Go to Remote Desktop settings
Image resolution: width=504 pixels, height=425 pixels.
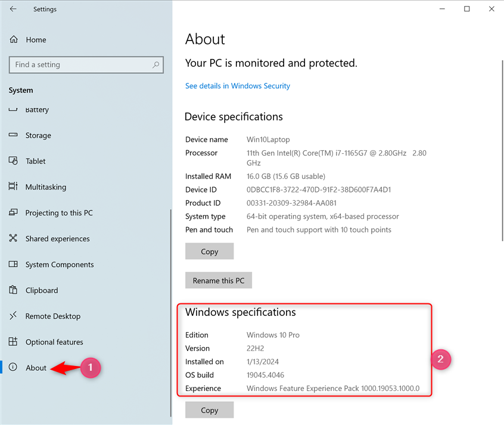[x=53, y=317]
